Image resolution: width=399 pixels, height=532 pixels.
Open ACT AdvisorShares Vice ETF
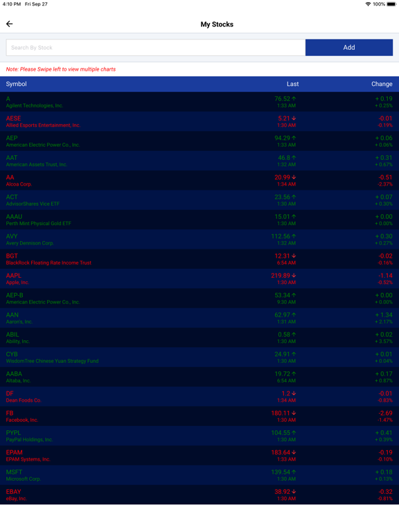pyautogui.click(x=199, y=200)
